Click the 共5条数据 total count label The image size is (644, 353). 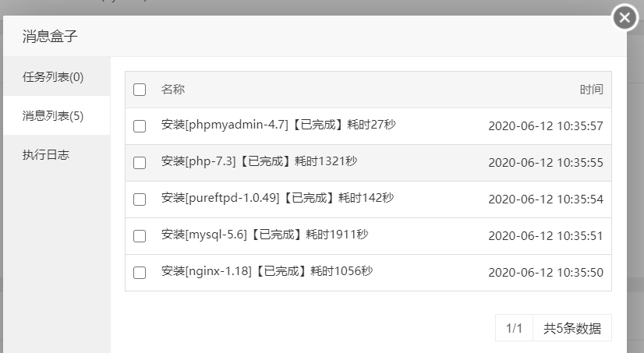pos(572,328)
